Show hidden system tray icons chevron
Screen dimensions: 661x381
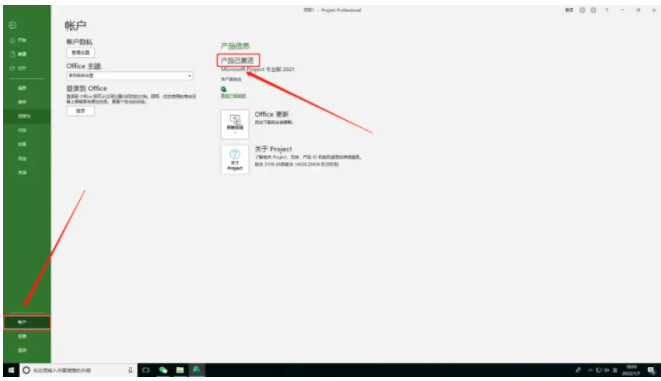(590, 370)
